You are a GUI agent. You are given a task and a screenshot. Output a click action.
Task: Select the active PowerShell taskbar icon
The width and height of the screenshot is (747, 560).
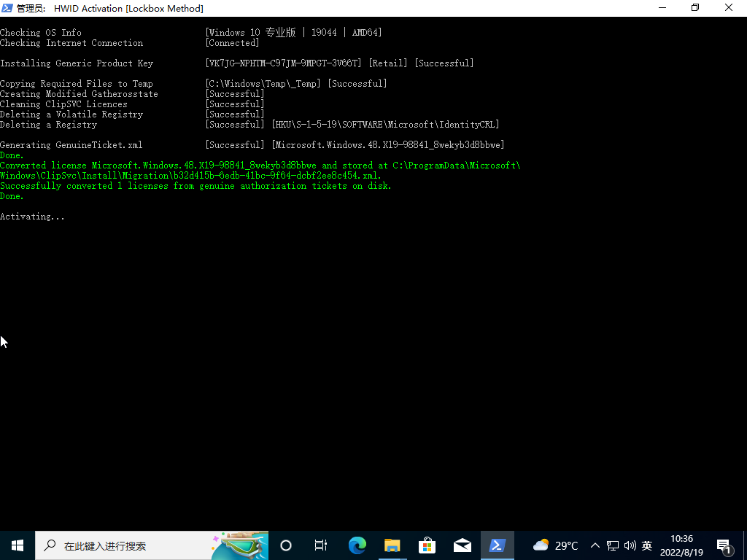point(497,545)
